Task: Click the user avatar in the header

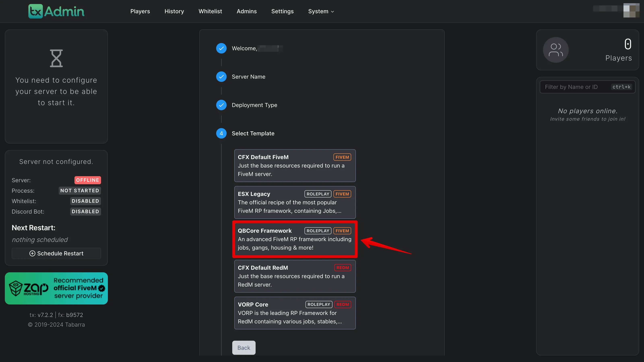Action: 631,10
